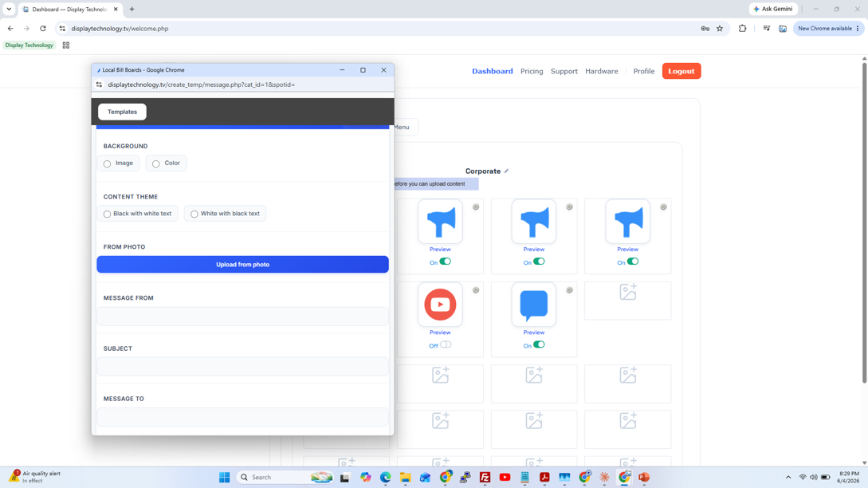
Task: Click the YouTube spot icon
Action: pyautogui.click(x=440, y=304)
